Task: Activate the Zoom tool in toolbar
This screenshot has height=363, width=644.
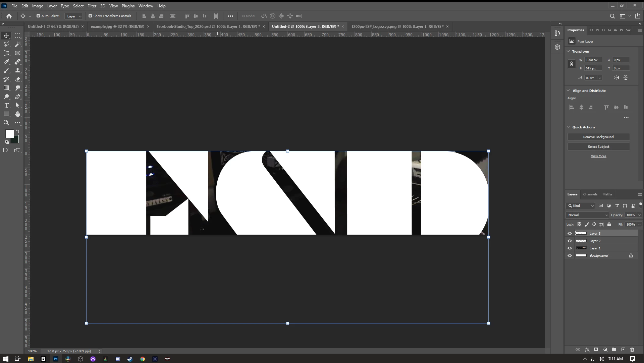Action: pos(6,123)
